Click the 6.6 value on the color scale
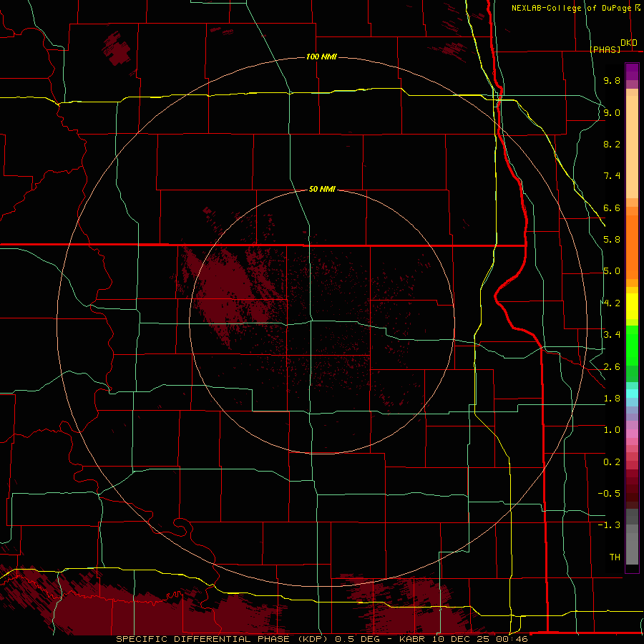The height and width of the screenshot is (644, 644). click(612, 208)
